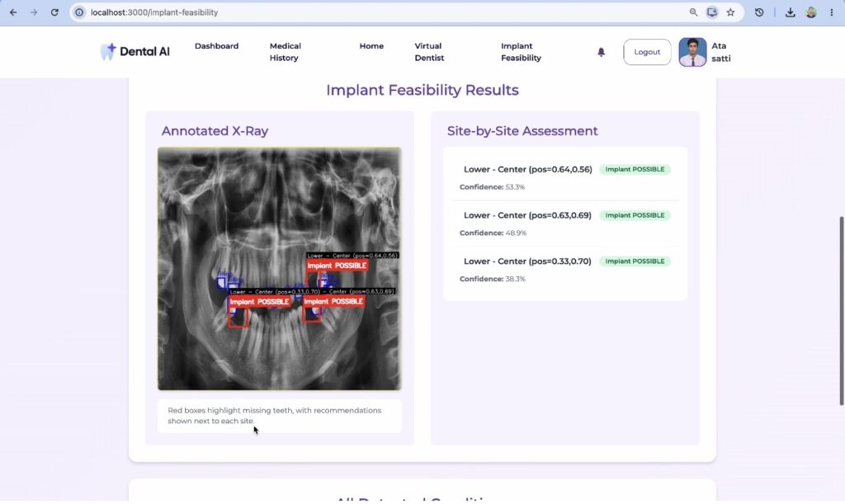Open the Implant Feasibility nav item
Viewport: 845px width, 504px height.
[521, 52]
